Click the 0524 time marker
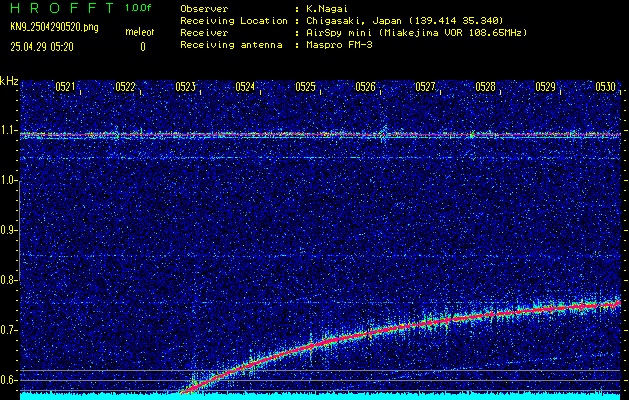 pyautogui.click(x=245, y=87)
